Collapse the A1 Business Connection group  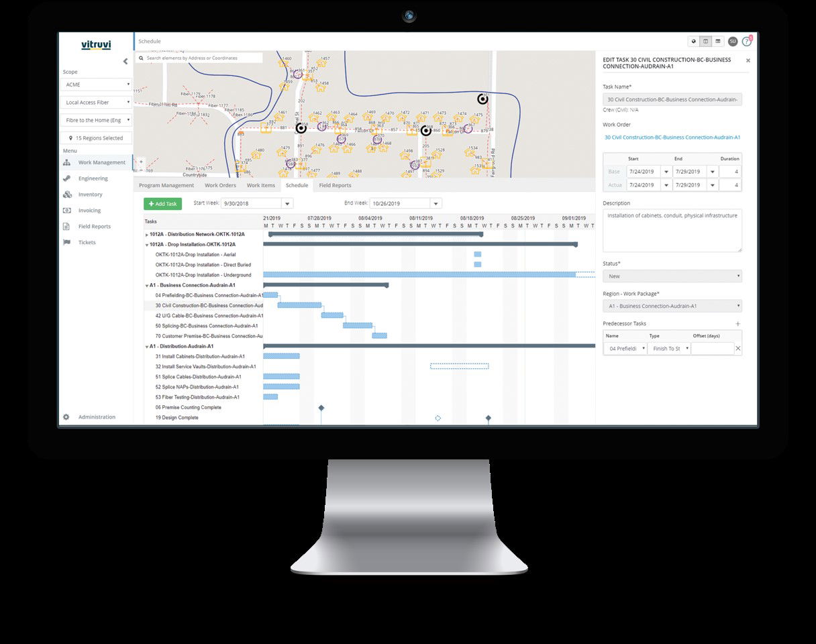click(147, 285)
